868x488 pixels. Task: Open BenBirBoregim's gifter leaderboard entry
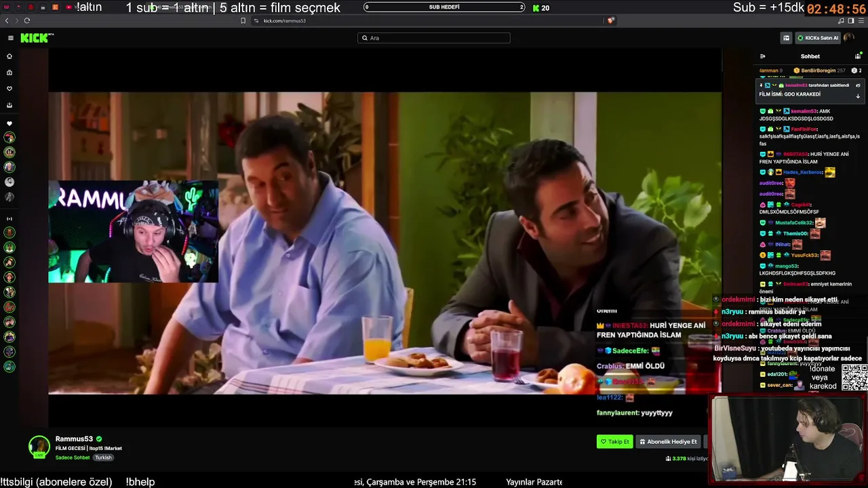pos(820,70)
